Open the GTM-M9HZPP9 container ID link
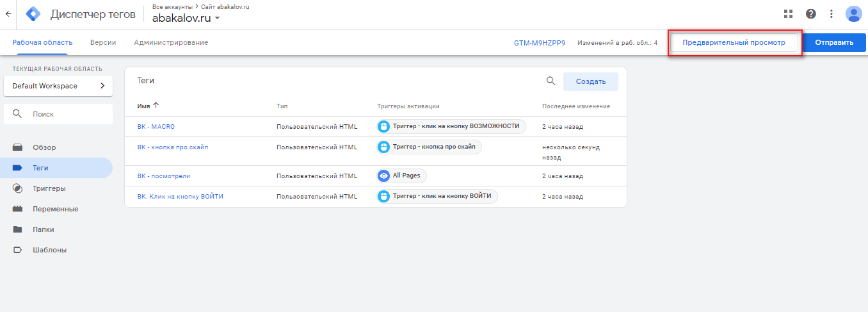Screen dimensions: 868x312 click(x=540, y=43)
